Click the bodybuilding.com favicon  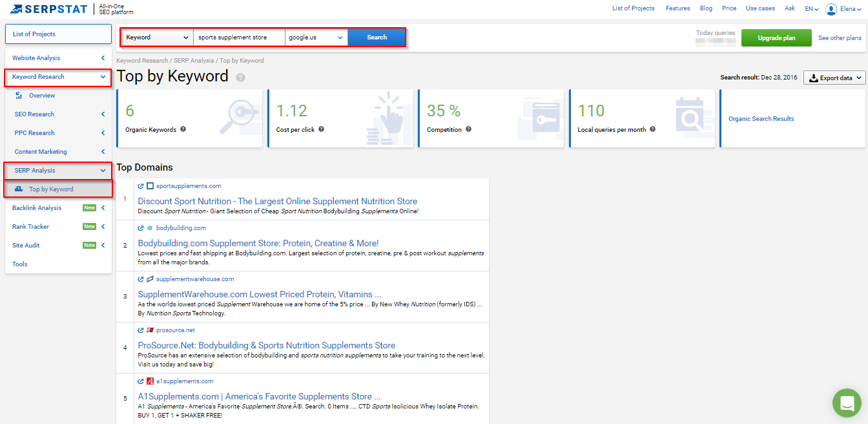click(x=150, y=228)
